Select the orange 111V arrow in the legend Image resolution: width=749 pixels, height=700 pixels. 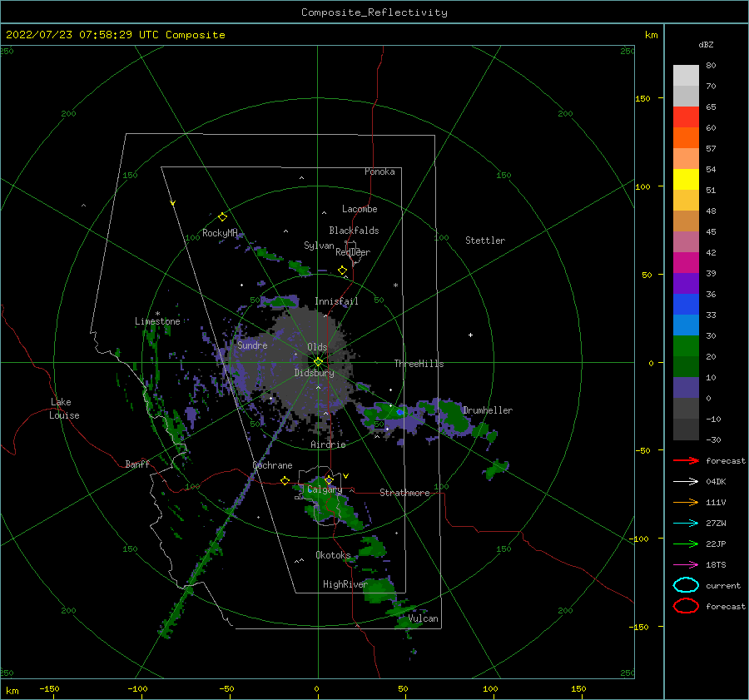(x=686, y=502)
